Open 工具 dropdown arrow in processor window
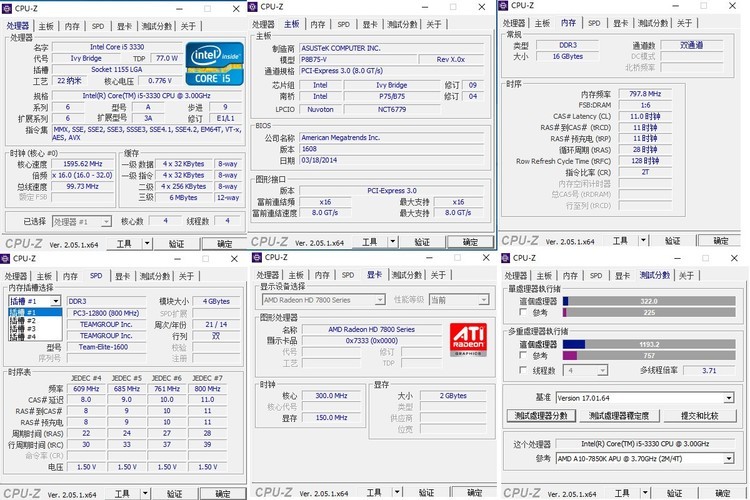 pos(147,243)
